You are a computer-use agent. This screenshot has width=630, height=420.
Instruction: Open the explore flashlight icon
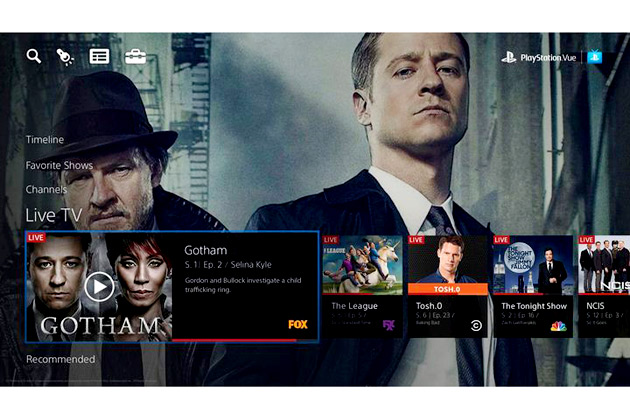pyautogui.click(x=65, y=57)
